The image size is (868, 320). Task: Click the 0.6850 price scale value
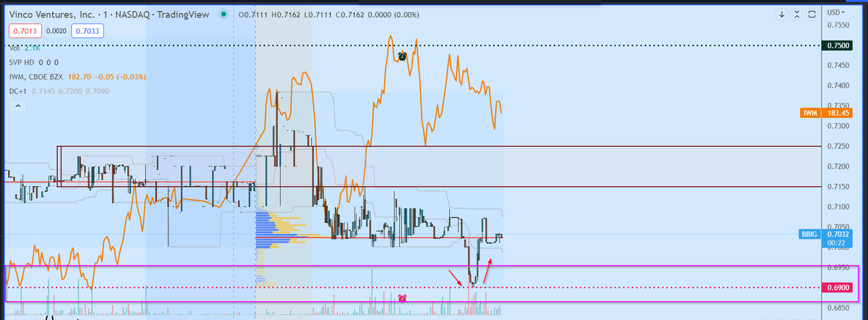tap(838, 308)
